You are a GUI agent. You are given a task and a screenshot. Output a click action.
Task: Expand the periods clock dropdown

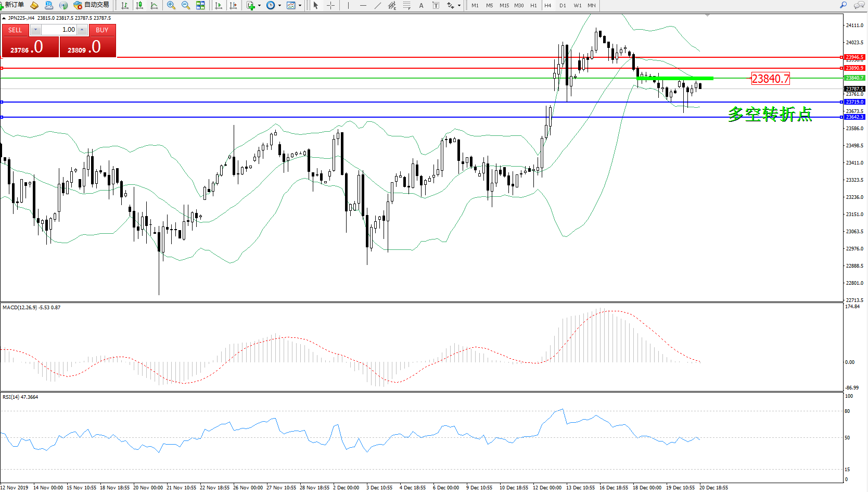(x=279, y=6)
